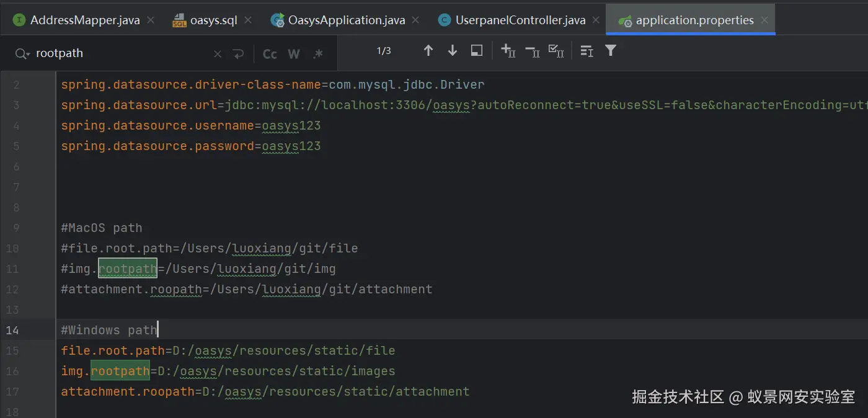Toggle Words (W) search option

click(x=294, y=54)
